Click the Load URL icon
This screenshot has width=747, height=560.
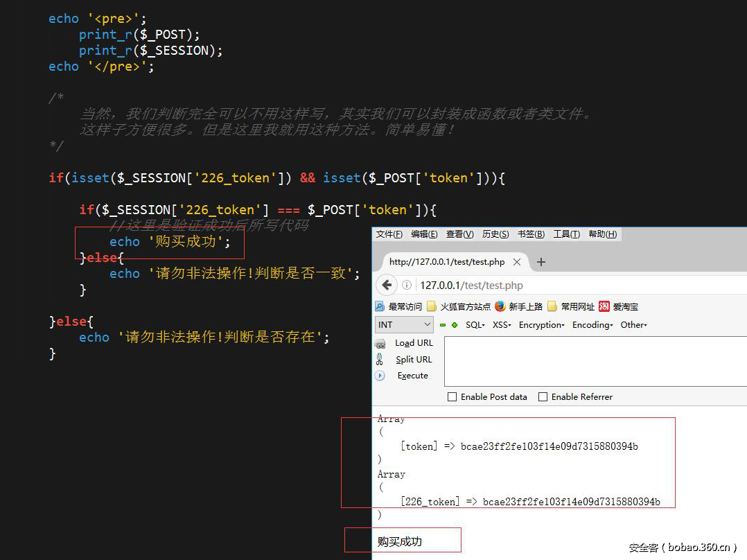tap(380, 343)
